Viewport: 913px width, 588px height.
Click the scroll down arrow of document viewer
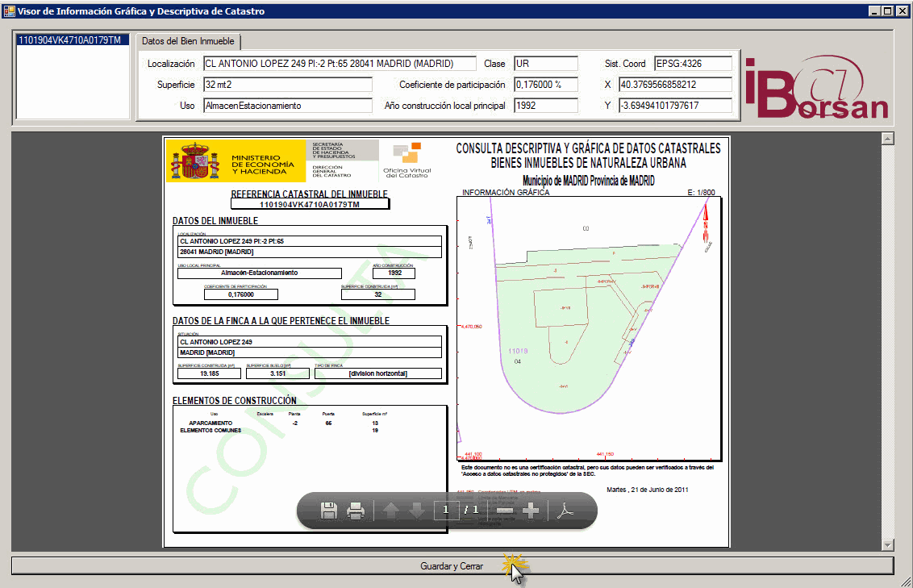pyautogui.click(x=888, y=545)
